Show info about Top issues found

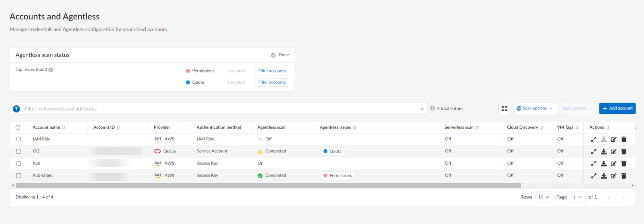coord(51,70)
